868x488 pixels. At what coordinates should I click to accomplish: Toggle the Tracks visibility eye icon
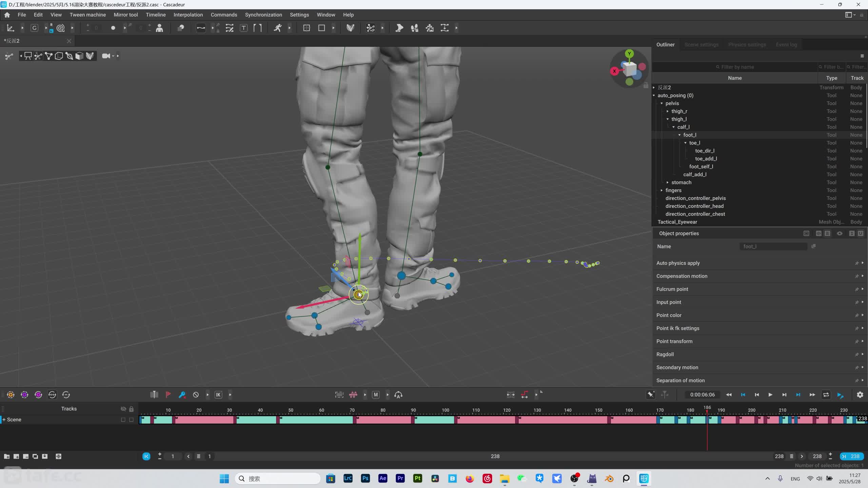point(123,409)
